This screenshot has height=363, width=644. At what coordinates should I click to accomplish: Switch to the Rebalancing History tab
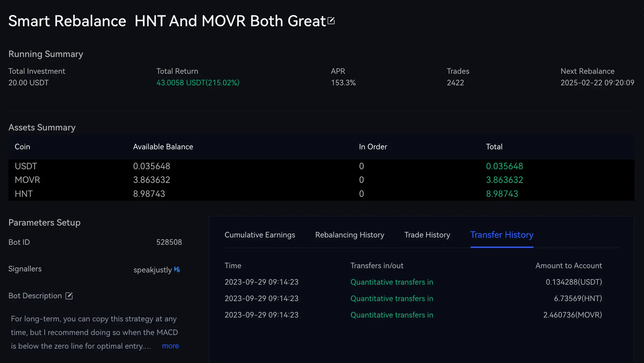point(350,235)
